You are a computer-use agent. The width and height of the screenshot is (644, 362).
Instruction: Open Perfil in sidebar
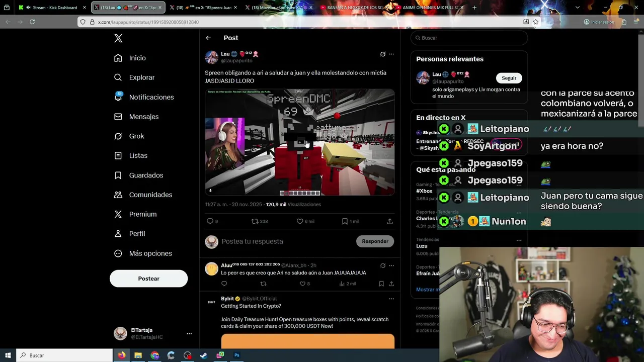129,234
